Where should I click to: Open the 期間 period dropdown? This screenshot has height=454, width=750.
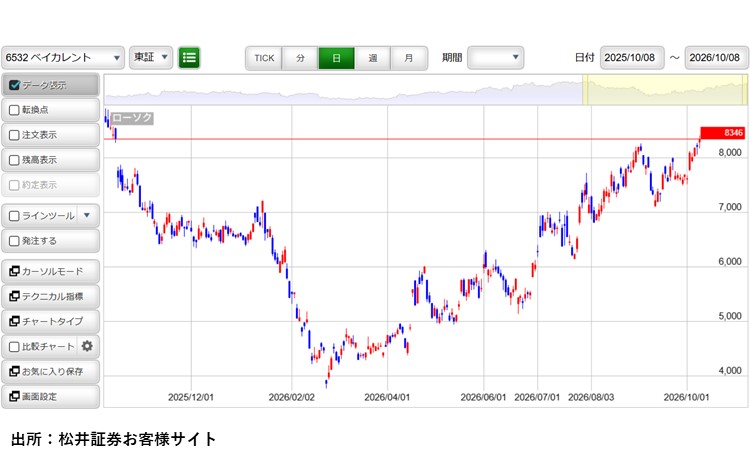click(x=496, y=58)
